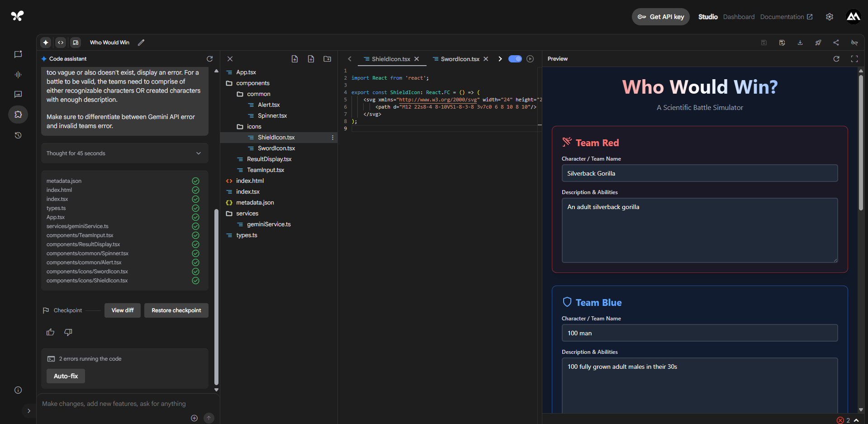Click the AI Studio logo icon

(17, 16)
